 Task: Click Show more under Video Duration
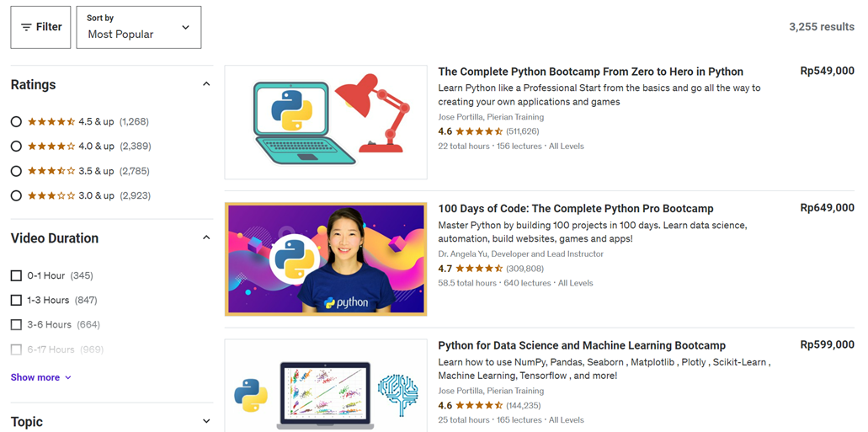40,377
